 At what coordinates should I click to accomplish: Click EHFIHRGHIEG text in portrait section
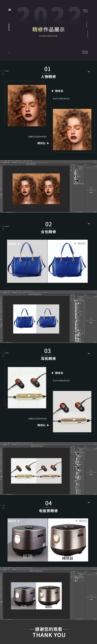(x=61, y=99)
